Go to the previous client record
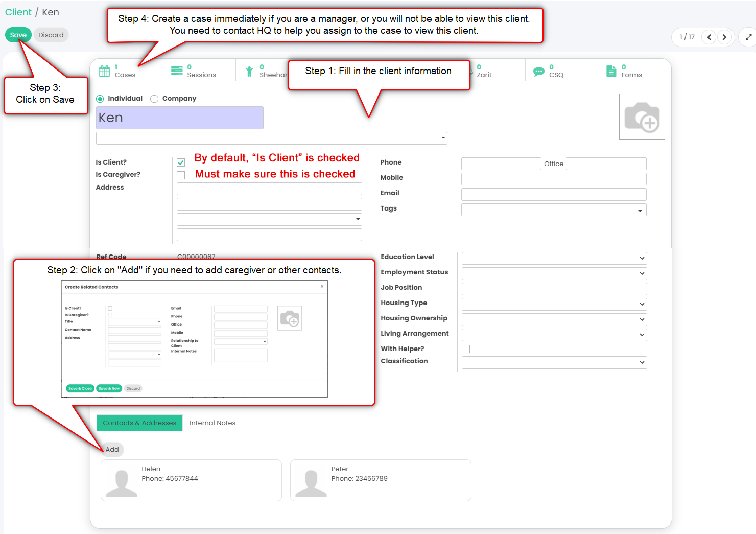The width and height of the screenshot is (756, 534). click(x=709, y=37)
